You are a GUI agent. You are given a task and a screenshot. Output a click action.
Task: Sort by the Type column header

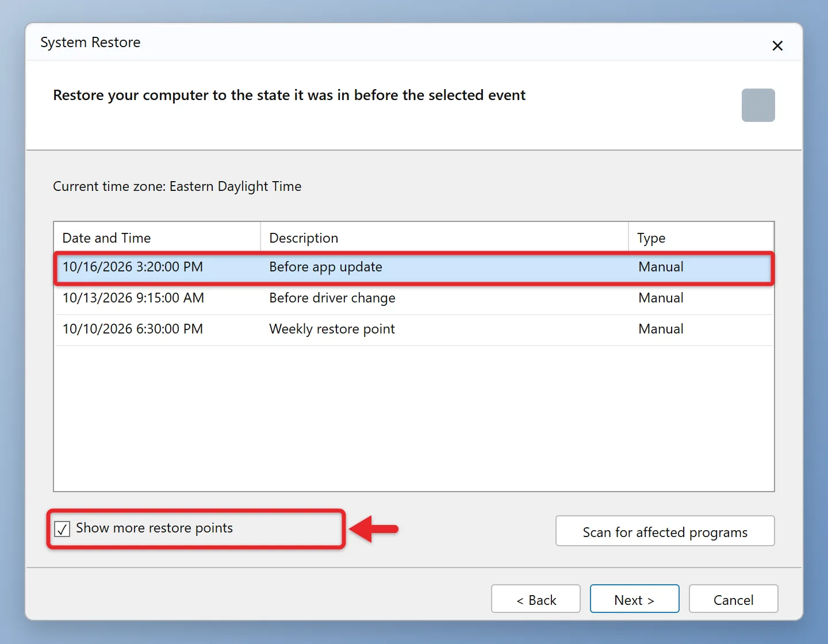point(701,237)
